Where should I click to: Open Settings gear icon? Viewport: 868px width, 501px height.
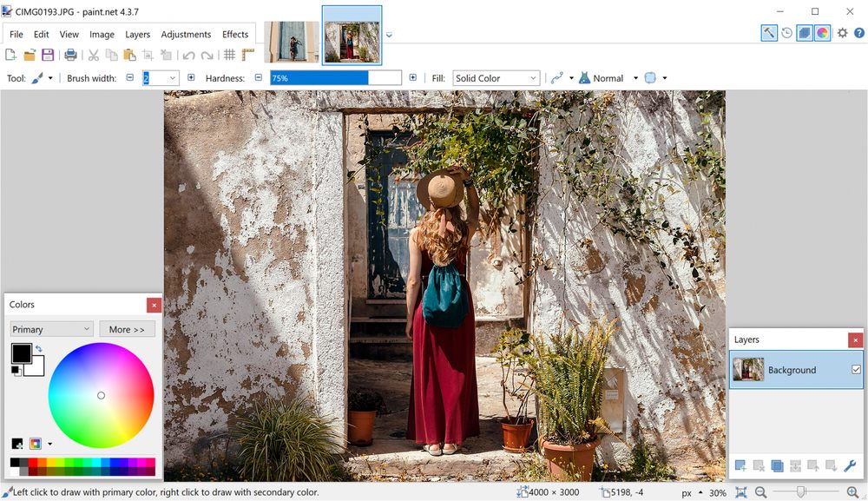842,33
